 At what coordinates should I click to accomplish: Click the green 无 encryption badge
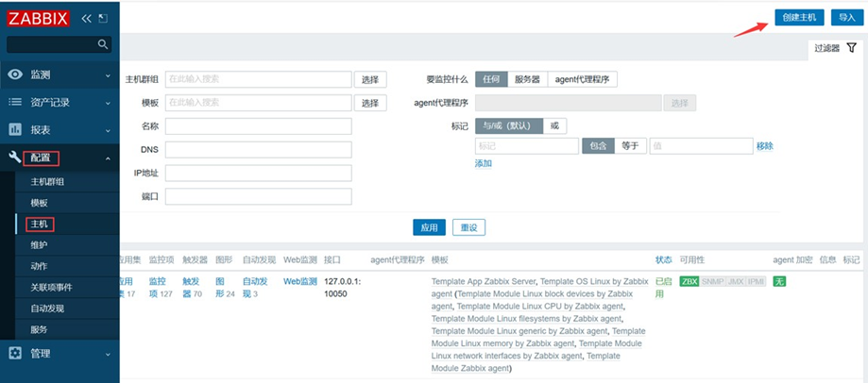pos(779,281)
